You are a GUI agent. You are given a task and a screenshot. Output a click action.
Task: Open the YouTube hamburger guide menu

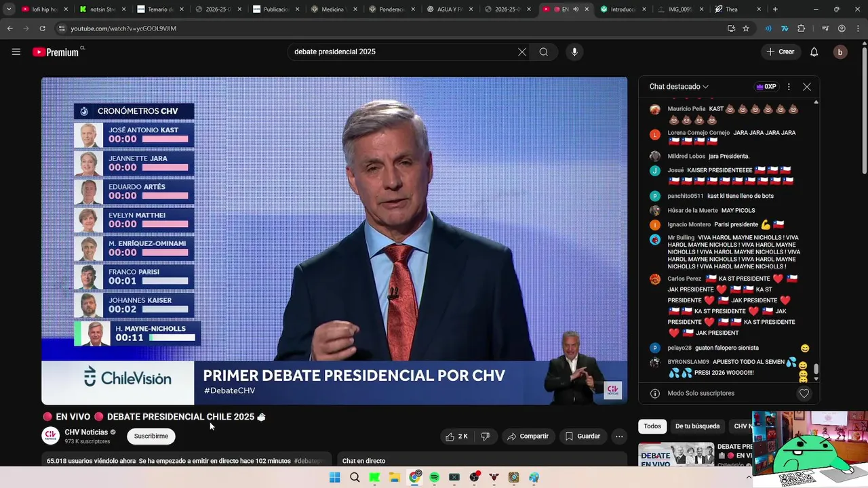coord(16,52)
